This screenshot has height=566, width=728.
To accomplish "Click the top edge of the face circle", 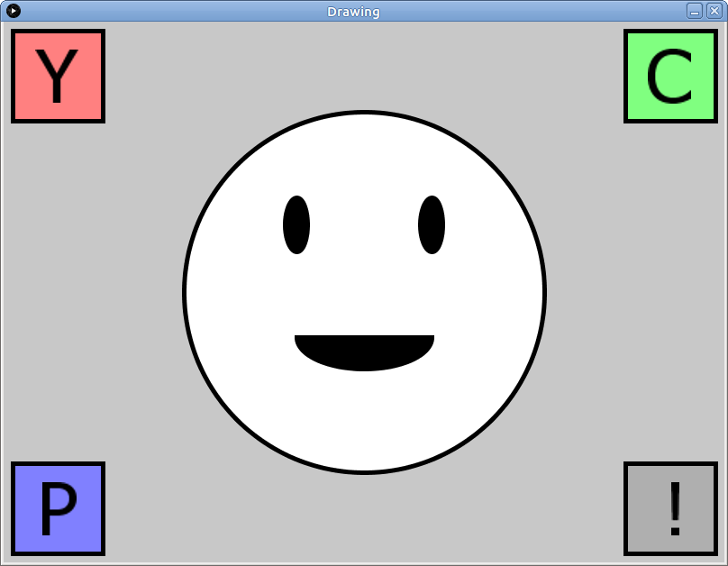I will (x=364, y=114).
